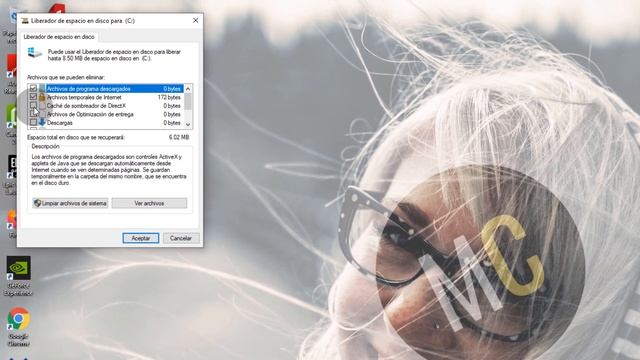Screen dimensions: 640x360
Task: Click the label Archivos que se pueden eliminar
Action: [66, 77]
